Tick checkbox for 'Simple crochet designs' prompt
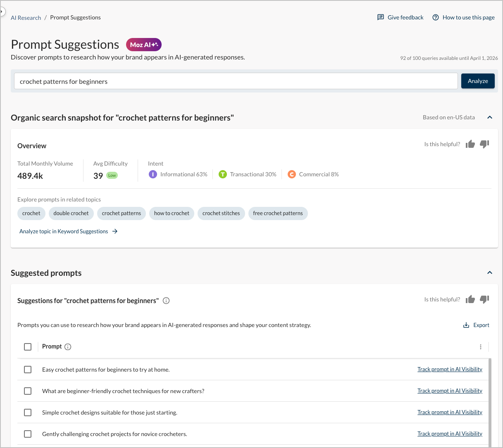503x448 pixels. tap(28, 412)
